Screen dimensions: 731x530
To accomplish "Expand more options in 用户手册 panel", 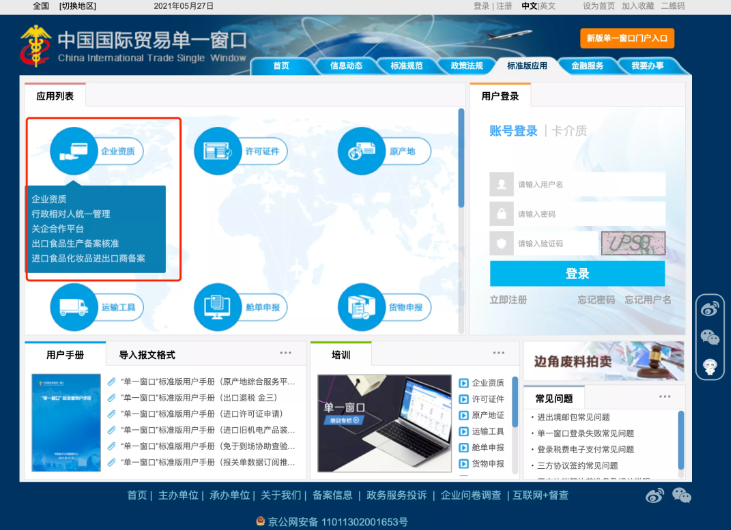I will [285, 353].
